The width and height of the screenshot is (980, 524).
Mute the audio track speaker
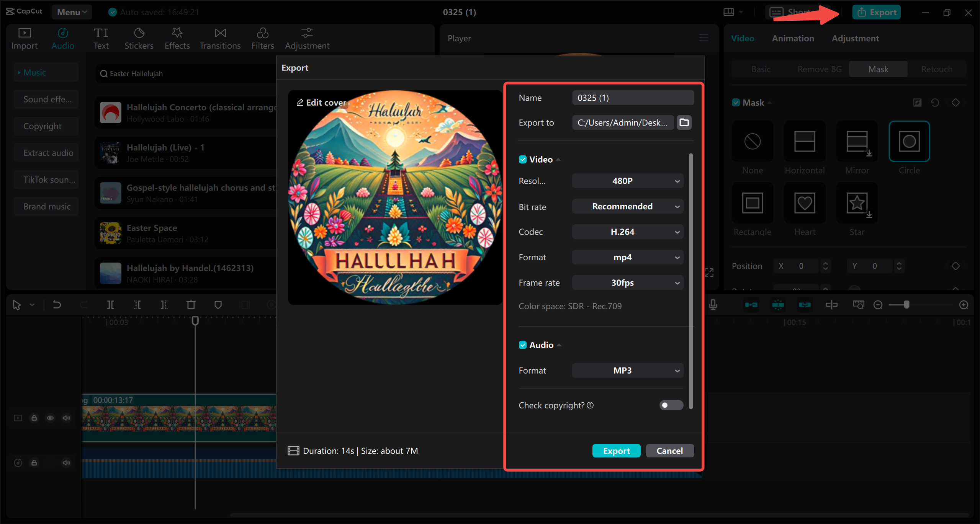[66, 463]
